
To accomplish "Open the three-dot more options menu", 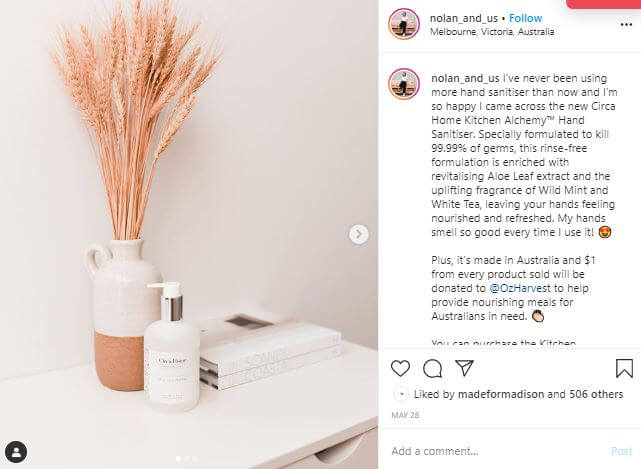I will pos(626,25).
